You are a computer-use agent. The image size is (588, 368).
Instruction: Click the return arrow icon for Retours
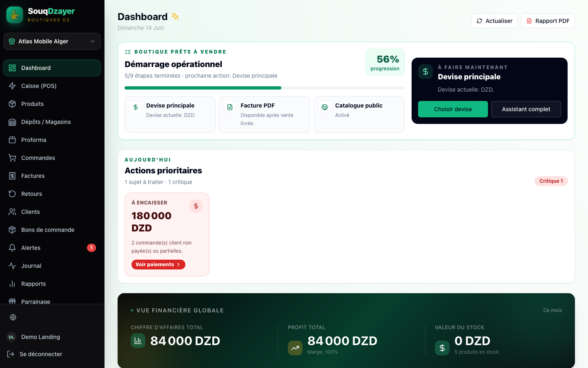coord(12,194)
